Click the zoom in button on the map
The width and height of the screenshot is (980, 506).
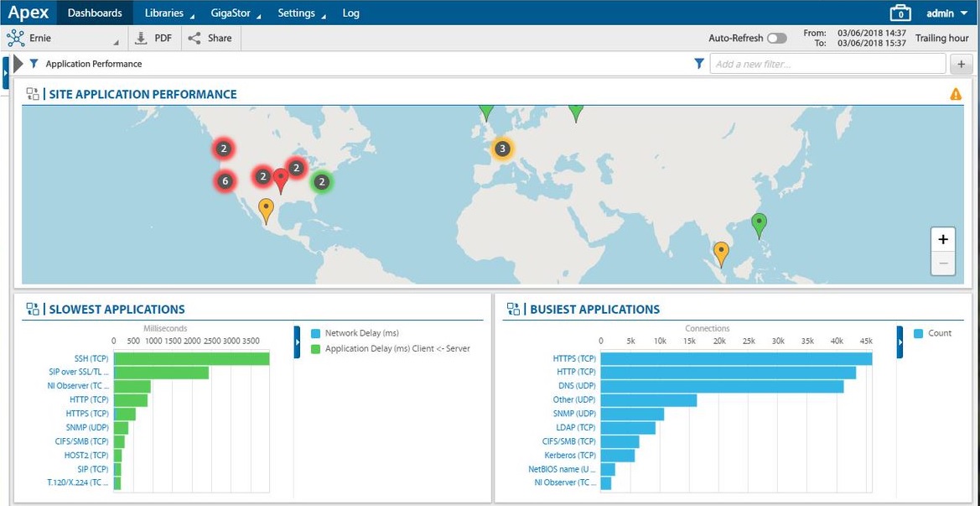[942, 238]
